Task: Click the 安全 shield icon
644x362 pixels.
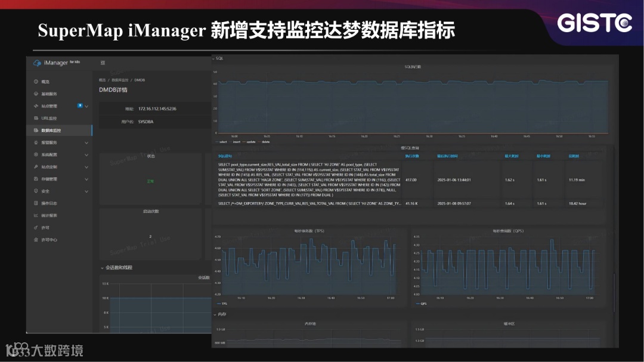Action: (x=36, y=191)
